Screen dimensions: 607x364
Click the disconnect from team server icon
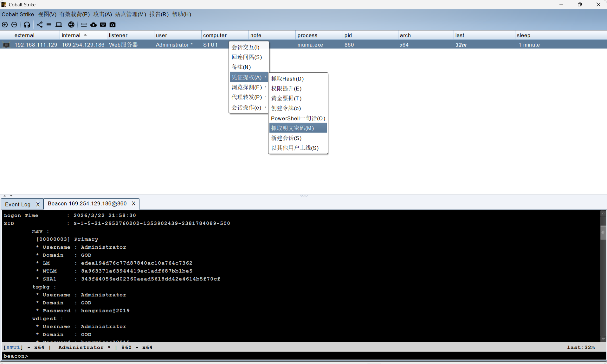click(x=14, y=24)
